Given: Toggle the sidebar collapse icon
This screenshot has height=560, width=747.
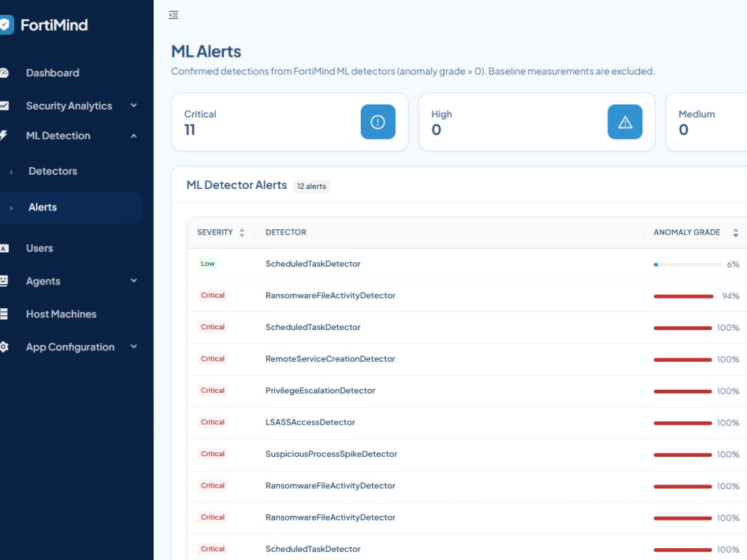Looking at the screenshot, I should 173,15.
